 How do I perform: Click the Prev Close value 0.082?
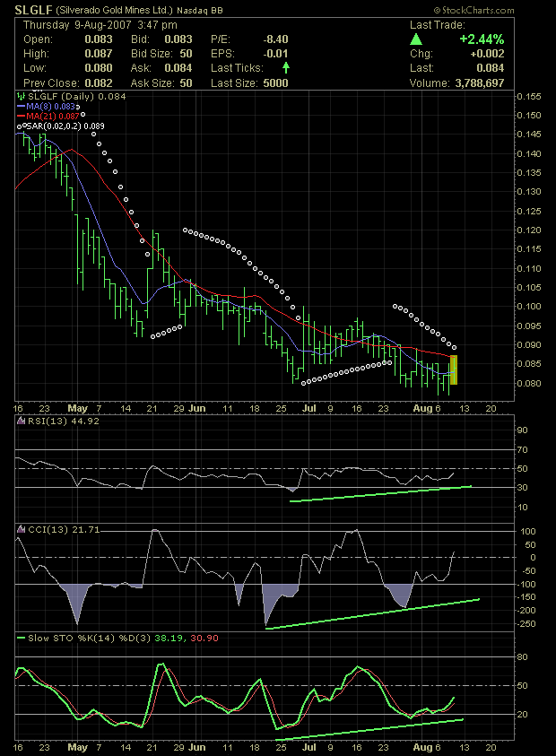point(99,83)
